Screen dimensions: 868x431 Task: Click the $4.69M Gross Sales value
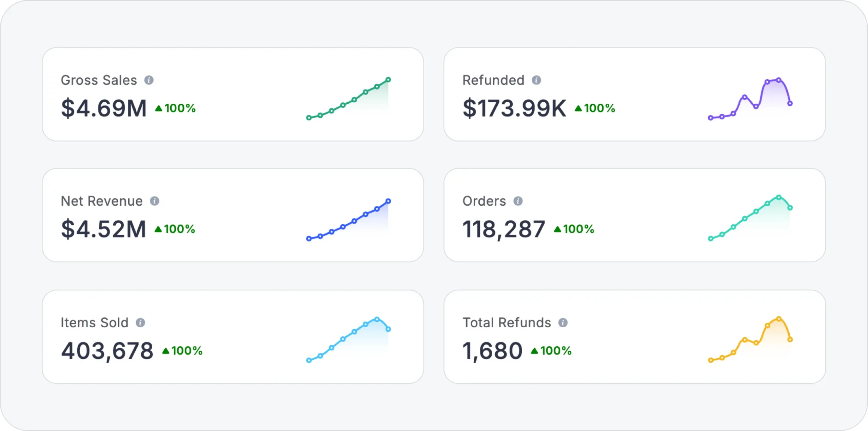click(104, 108)
